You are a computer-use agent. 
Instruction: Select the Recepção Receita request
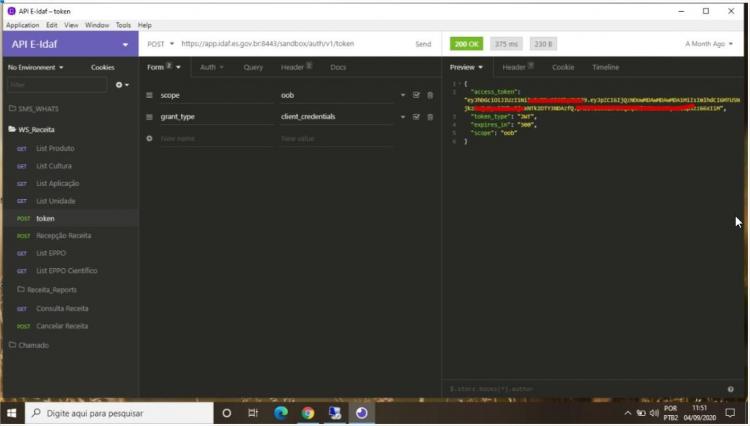point(64,236)
